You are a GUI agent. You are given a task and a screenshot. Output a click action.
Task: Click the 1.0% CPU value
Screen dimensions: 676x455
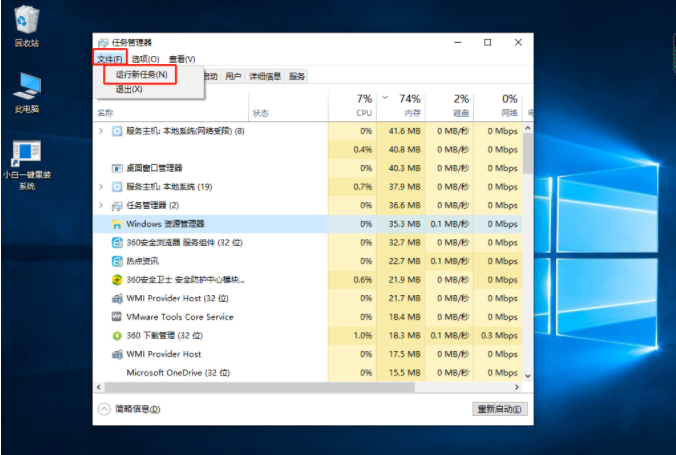click(363, 336)
